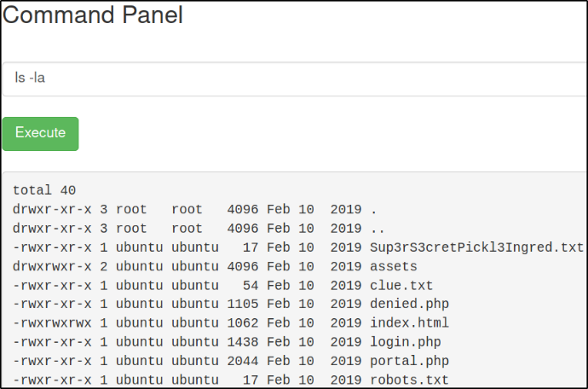
Task: Click the file size 54 for clue.txt
Action: (251, 285)
